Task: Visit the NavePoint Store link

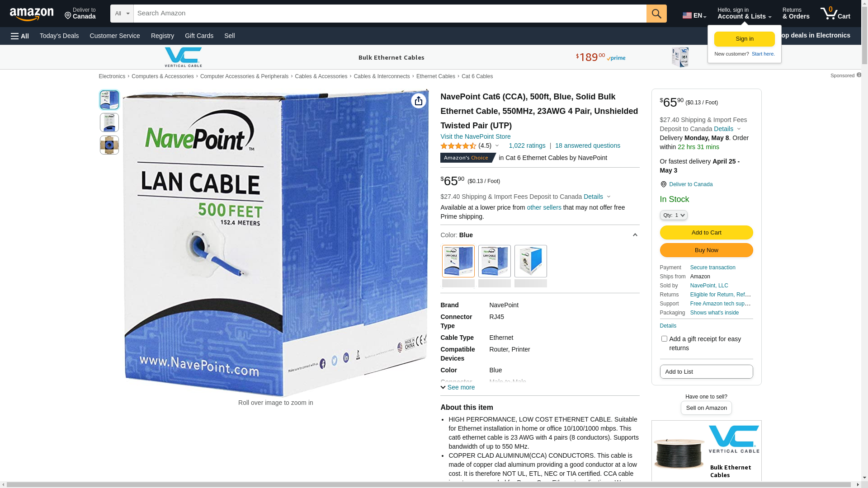Action: 476,136
